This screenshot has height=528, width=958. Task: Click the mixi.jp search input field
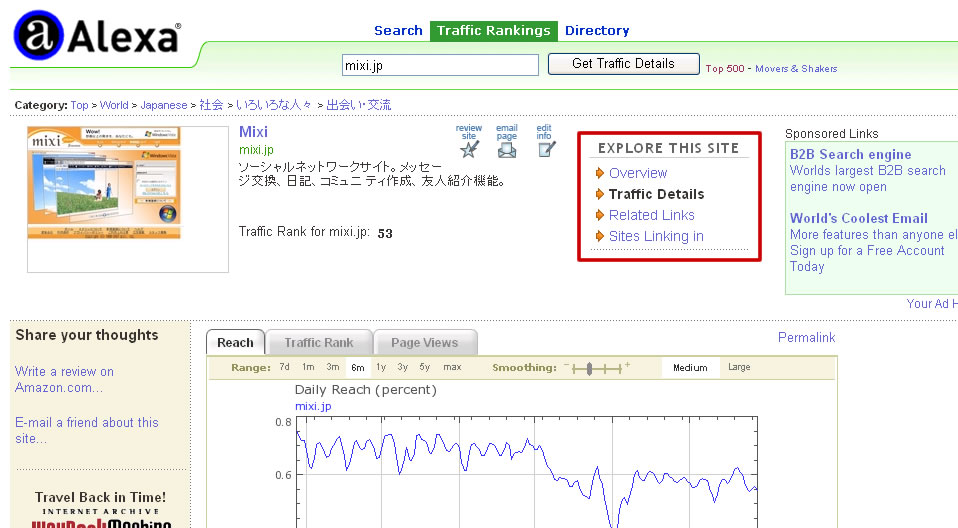pyautogui.click(x=440, y=65)
